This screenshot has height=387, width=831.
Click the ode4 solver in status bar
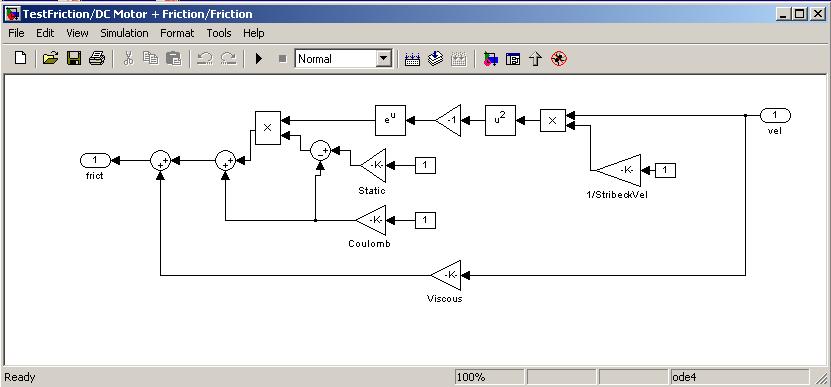(739, 377)
